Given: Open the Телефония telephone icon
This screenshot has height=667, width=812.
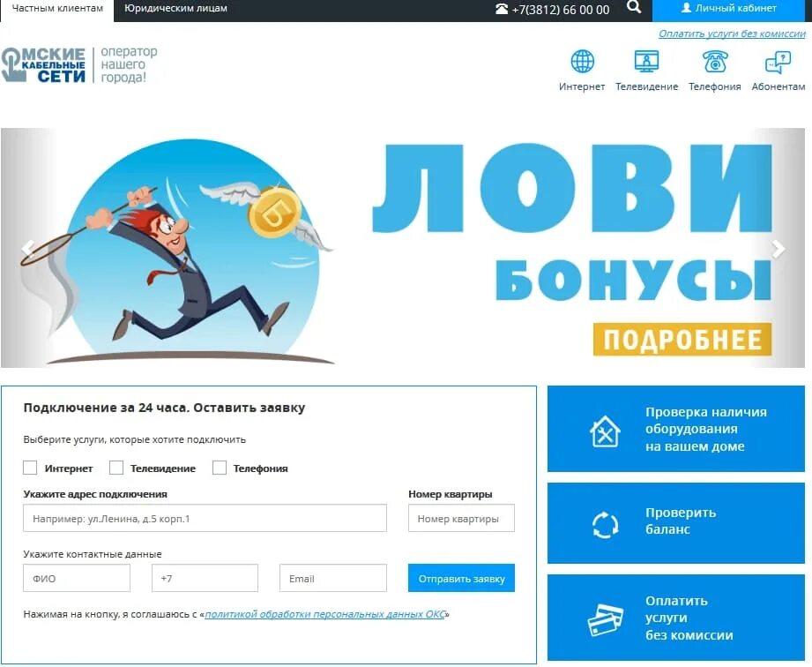Looking at the screenshot, I should point(715,61).
